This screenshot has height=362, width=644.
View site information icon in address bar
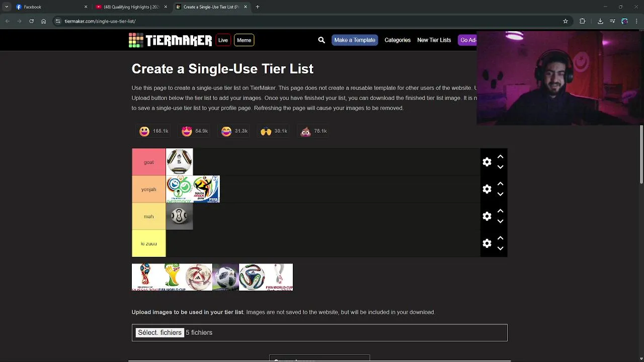[x=58, y=21]
